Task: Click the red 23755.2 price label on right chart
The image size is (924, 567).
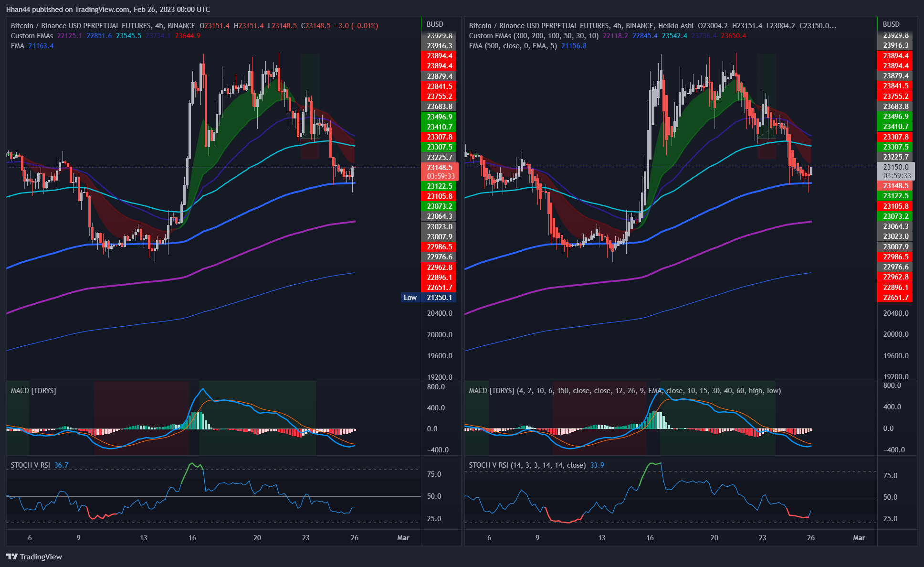Action: (x=895, y=96)
